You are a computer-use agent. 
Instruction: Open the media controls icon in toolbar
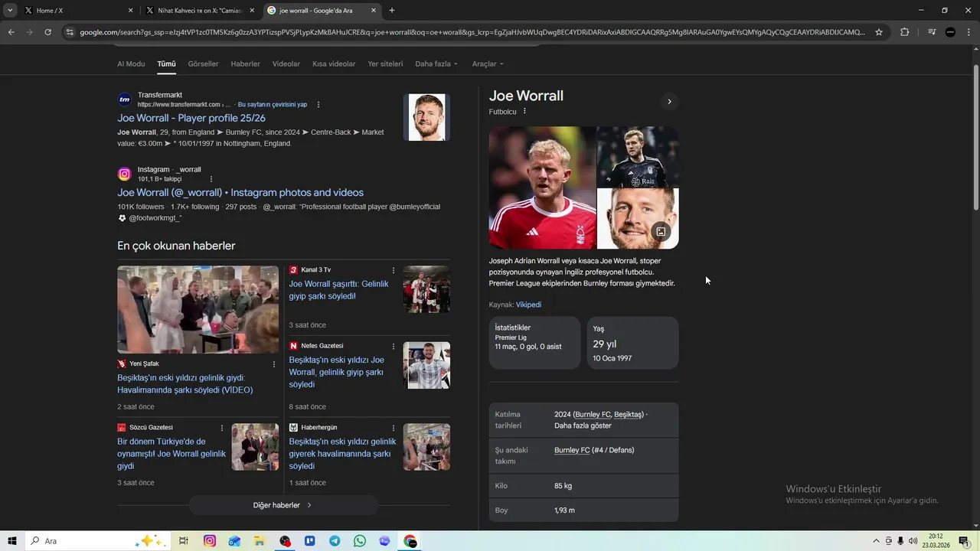(932, 32)
